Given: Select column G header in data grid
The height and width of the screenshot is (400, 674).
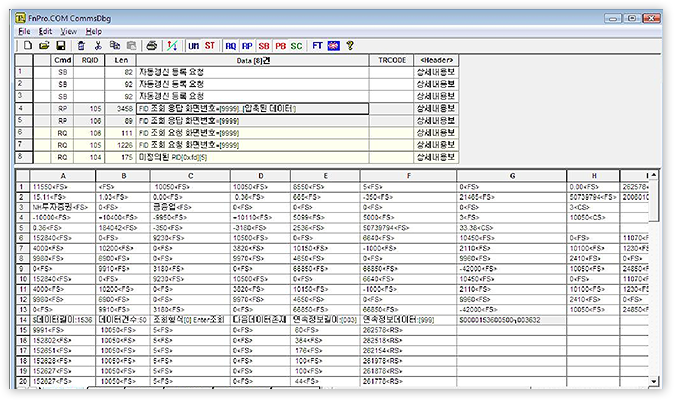Looking at the screenshot, I should (x=512, y=176).
